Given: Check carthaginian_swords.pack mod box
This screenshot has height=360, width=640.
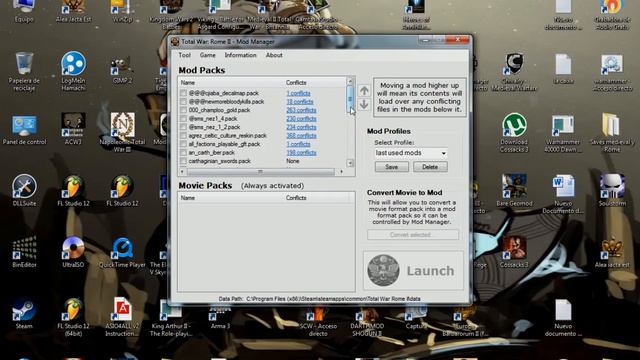Looking at the screenshot, I should coord(183,161).
